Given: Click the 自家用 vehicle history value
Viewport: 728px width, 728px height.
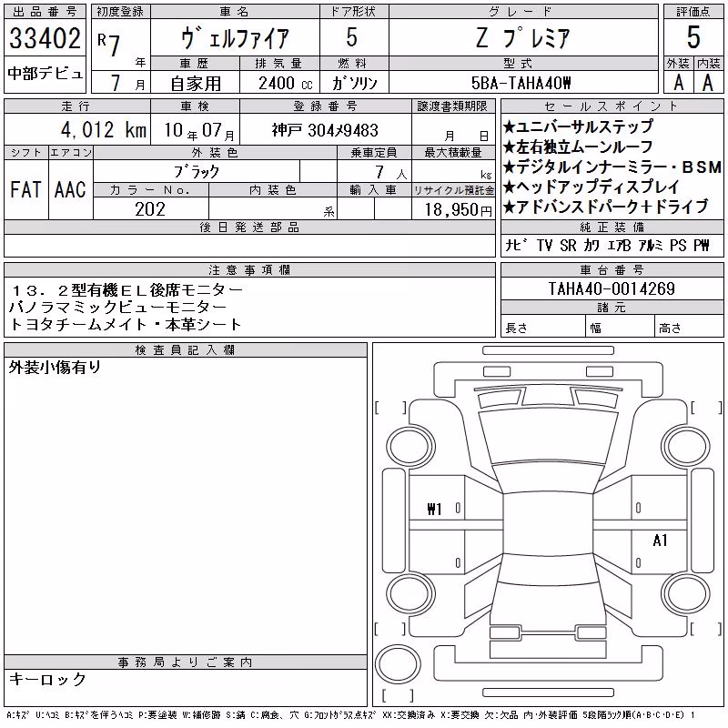Looking at the screenshot, I should (196, 84).
